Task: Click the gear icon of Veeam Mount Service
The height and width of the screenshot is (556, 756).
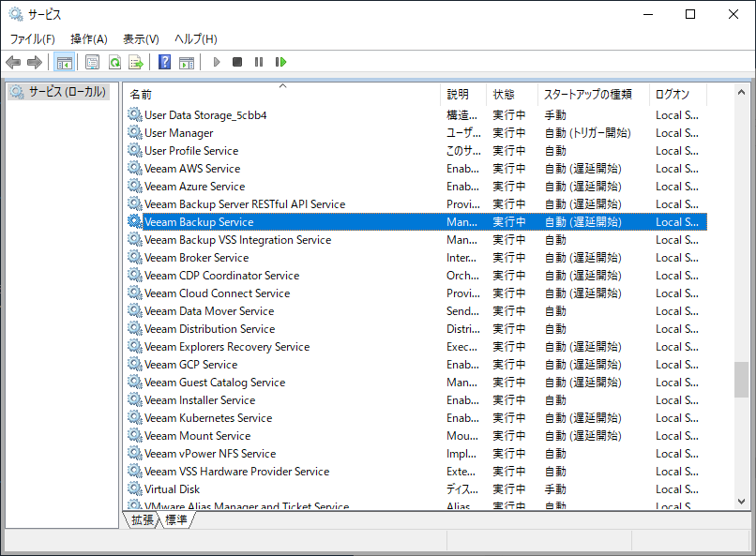Action: (x=134, y=436)
